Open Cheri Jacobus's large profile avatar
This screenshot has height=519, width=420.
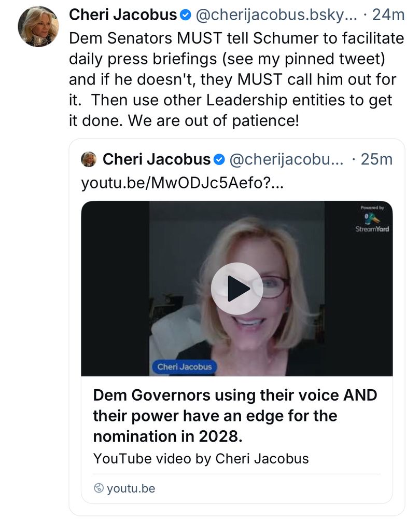38,26
